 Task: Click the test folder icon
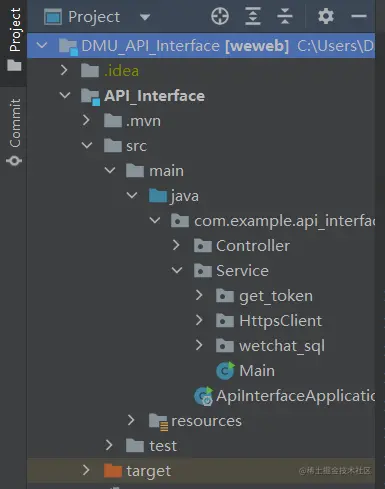(135, 445)
